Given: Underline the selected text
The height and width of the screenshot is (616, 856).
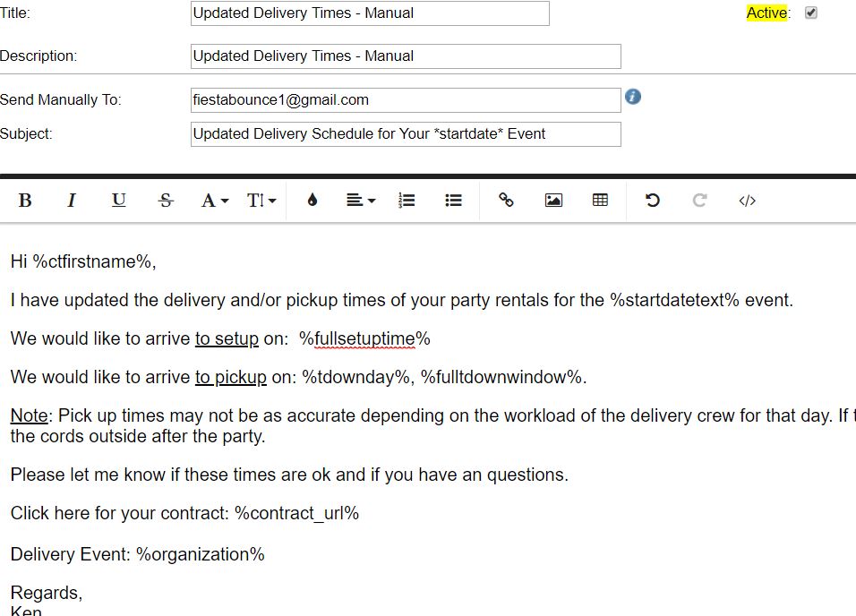Looking at the screenshot, I should (x=118, y=201).
